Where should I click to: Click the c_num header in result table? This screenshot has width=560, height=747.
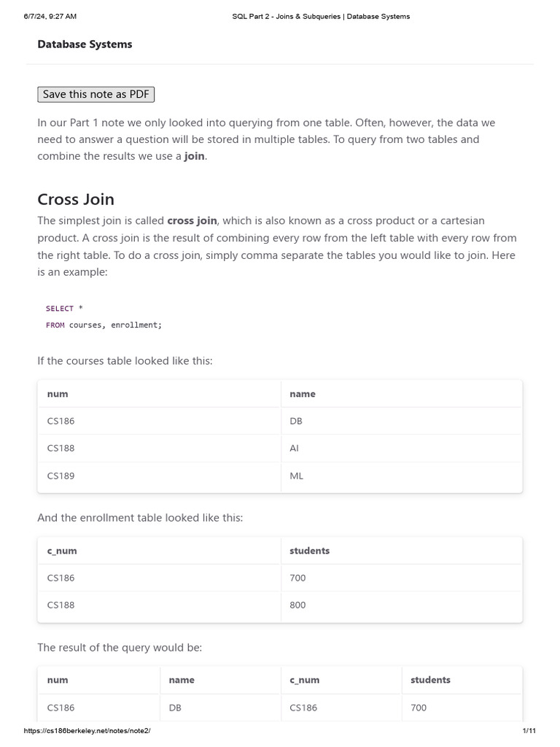pos(305,680)
